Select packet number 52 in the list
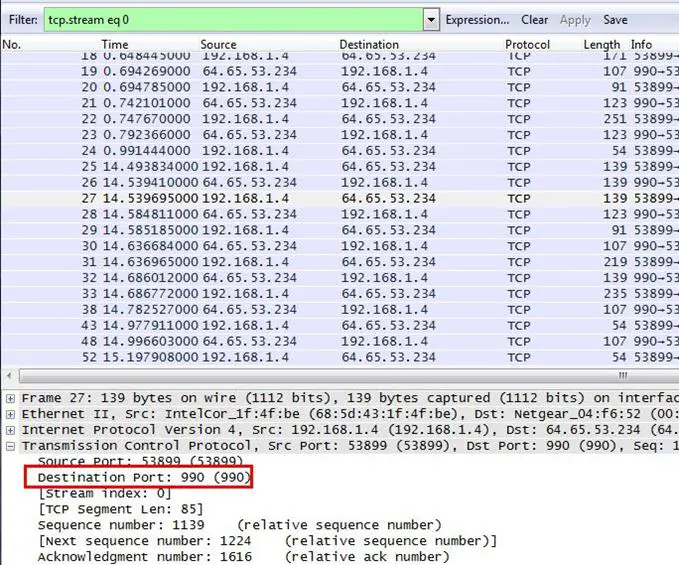Image resolution: width=679 pixels, height=565 pixels. [x=300, y=358]
